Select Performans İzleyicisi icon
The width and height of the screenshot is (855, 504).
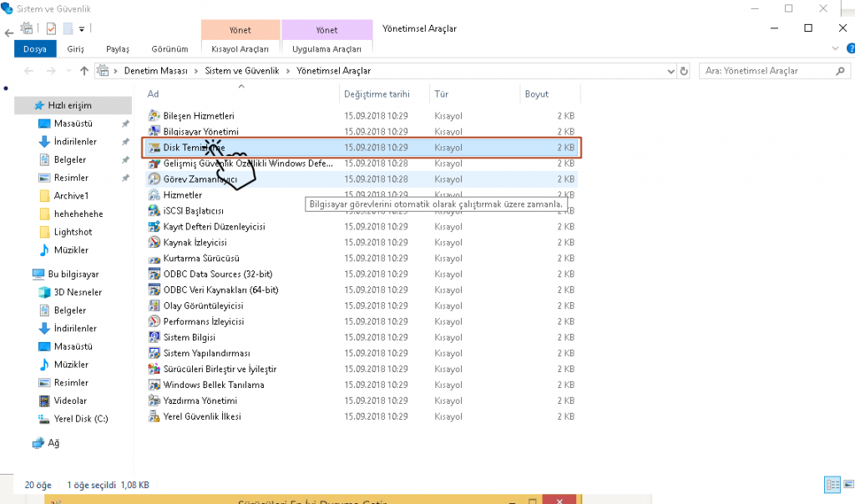pyautogui.click(x=154, y=321)
